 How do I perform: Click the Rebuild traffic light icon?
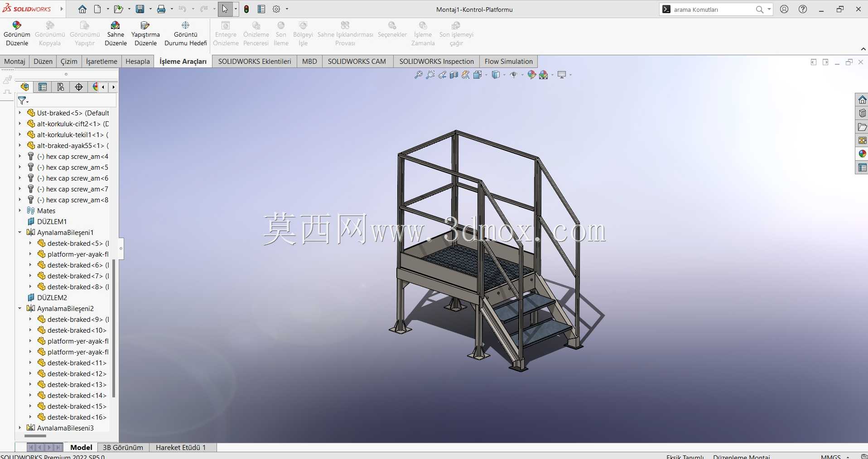(246, 9)
